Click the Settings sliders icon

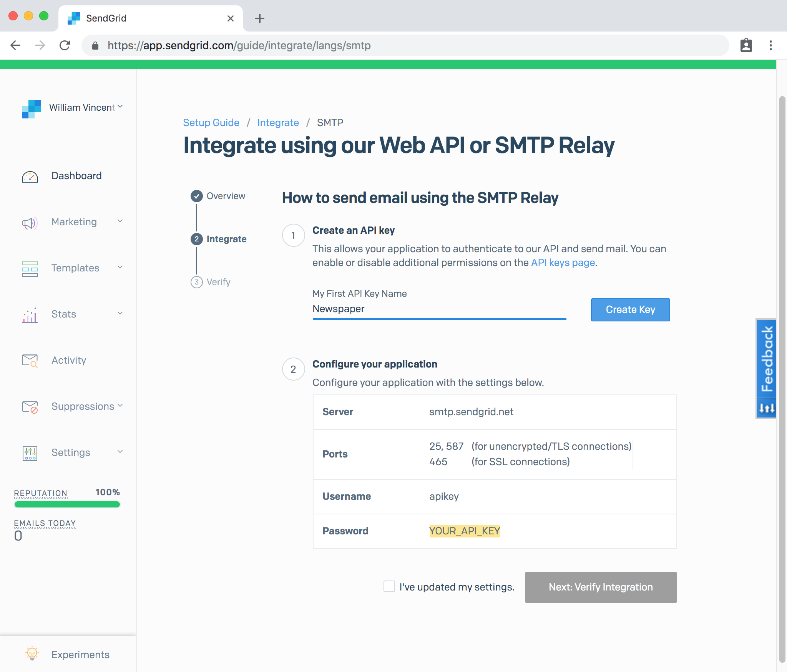click(30, 453)
